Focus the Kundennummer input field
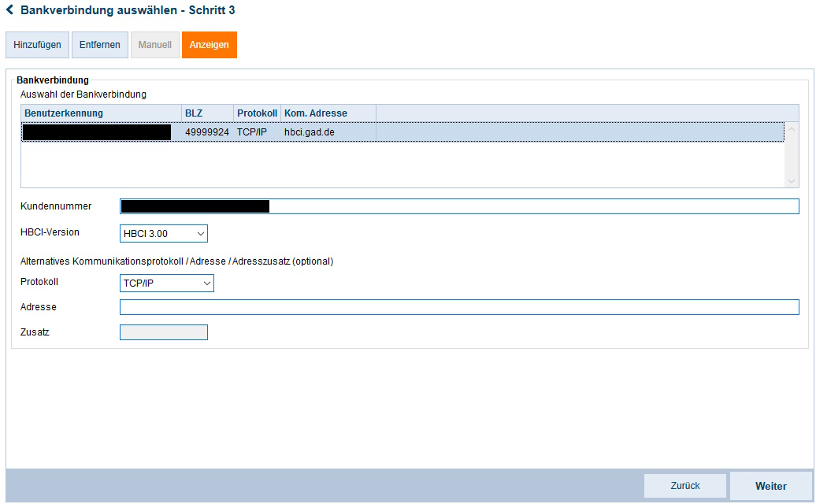The width and height of the screenshot is (816, 504). [x=459, y=206]
